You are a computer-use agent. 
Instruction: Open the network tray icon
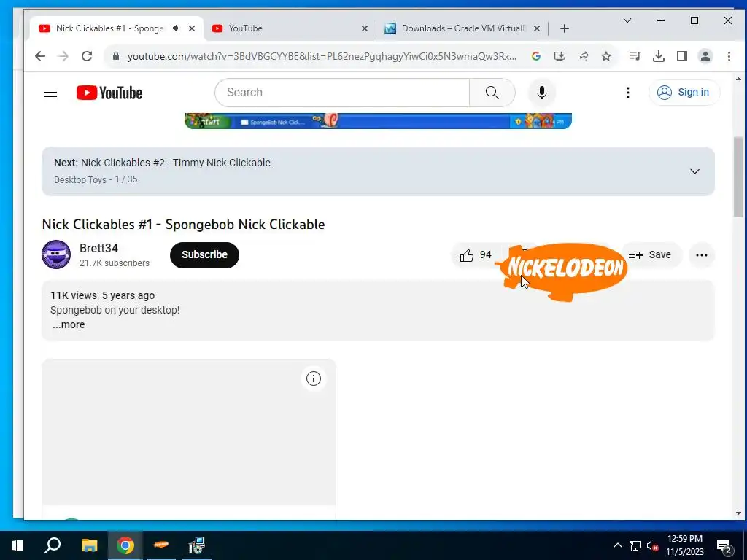pyautogui.click(x=635, y=545)
